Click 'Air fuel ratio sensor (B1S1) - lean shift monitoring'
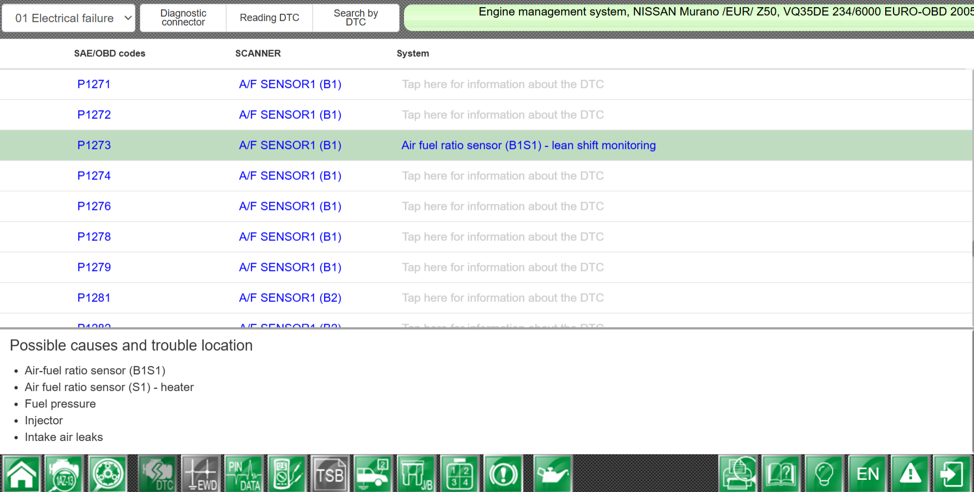 (x=529, y=145)
